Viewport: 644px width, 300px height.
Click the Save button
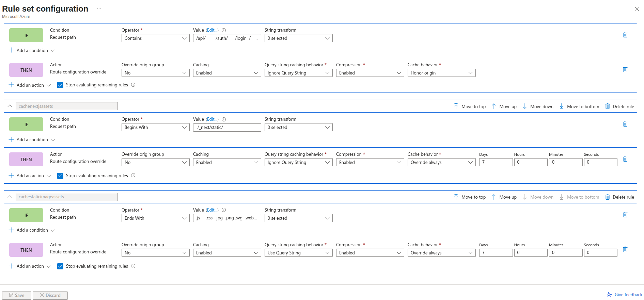click(17, 295)
